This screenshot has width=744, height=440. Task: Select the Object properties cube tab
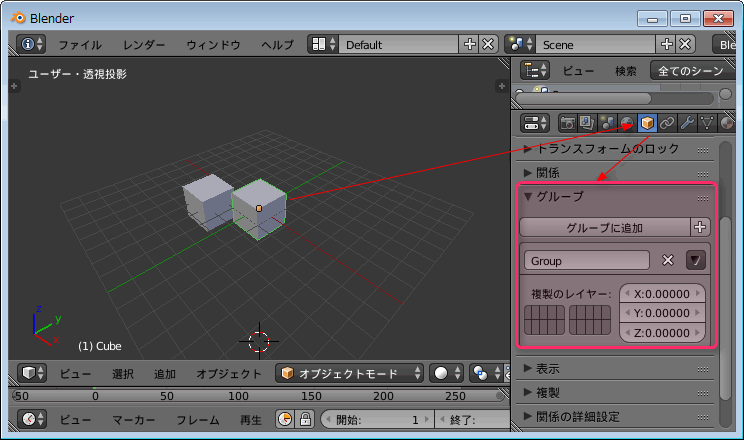(647, 123)
